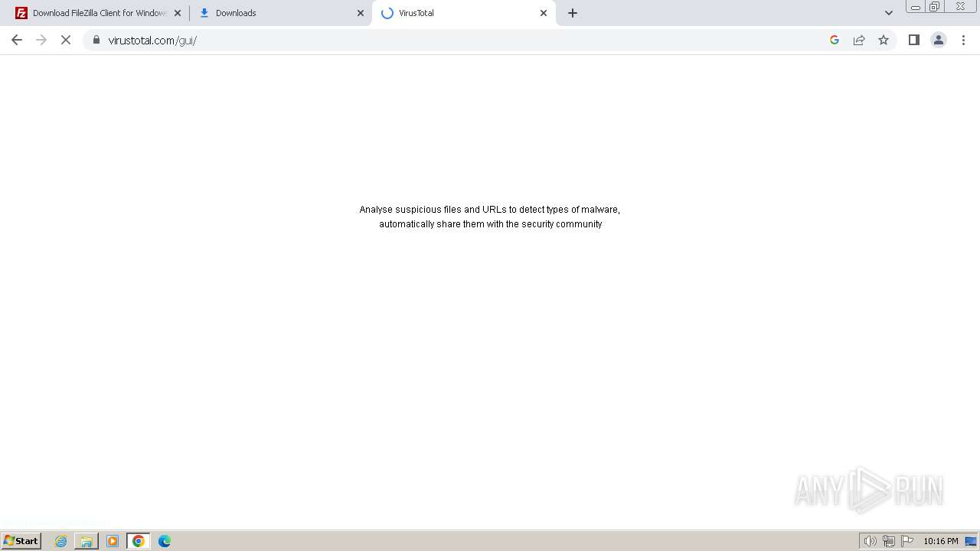Open the media player taskbar icon
The height and width of the screenshot is (551, 980).
(113, 541)
